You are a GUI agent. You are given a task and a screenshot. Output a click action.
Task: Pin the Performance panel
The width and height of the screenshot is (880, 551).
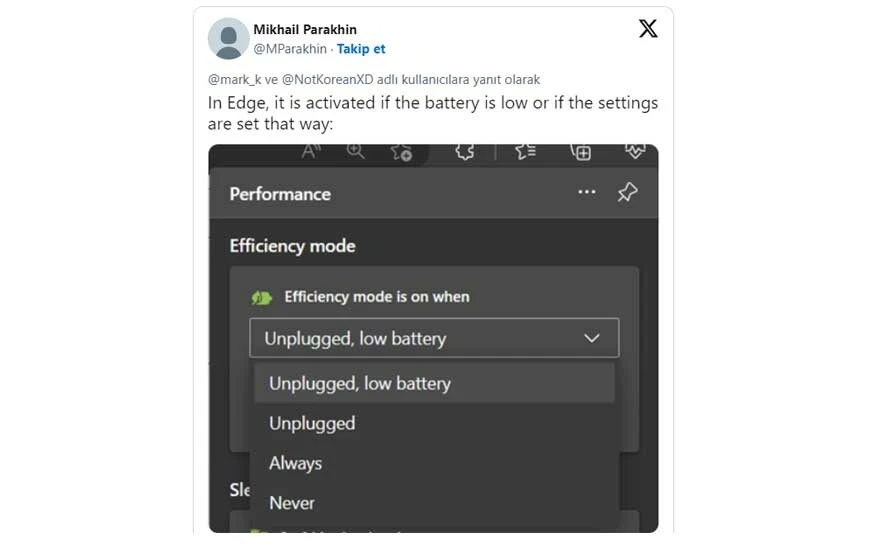click(x=627, y=193)
